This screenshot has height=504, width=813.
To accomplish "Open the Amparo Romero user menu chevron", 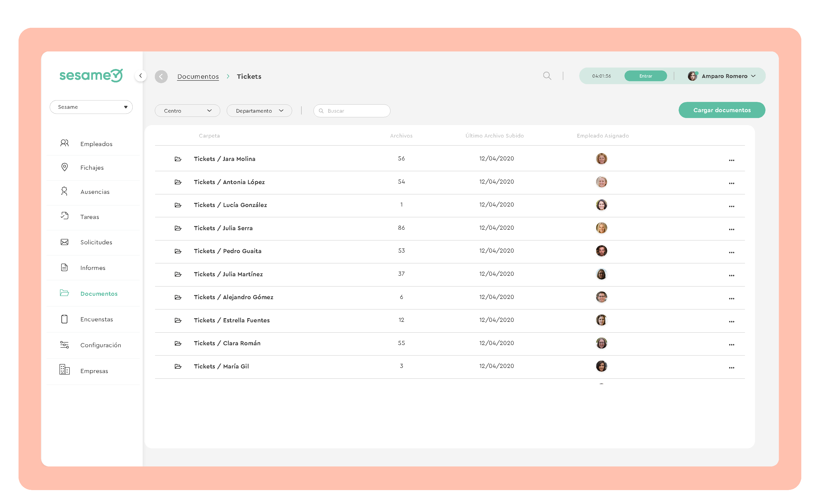I will click(x=753, y=76).
